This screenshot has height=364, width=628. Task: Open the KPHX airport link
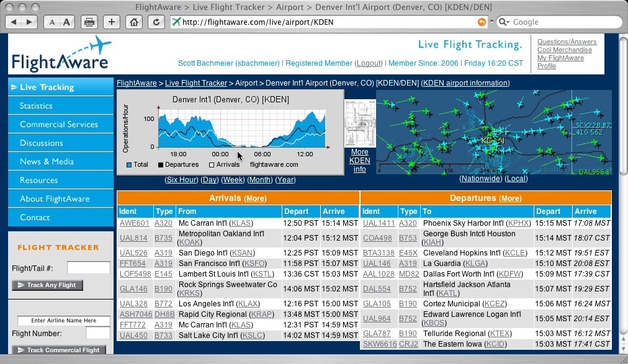coord(519,223)
